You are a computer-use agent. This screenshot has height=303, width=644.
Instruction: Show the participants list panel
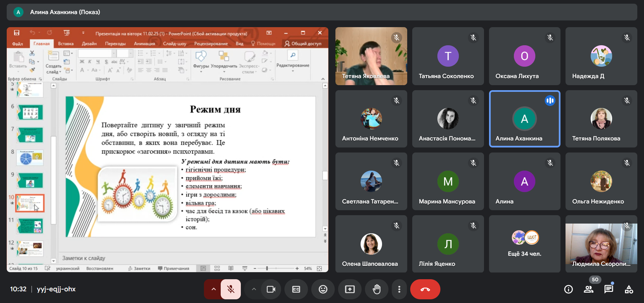point(588,289)
